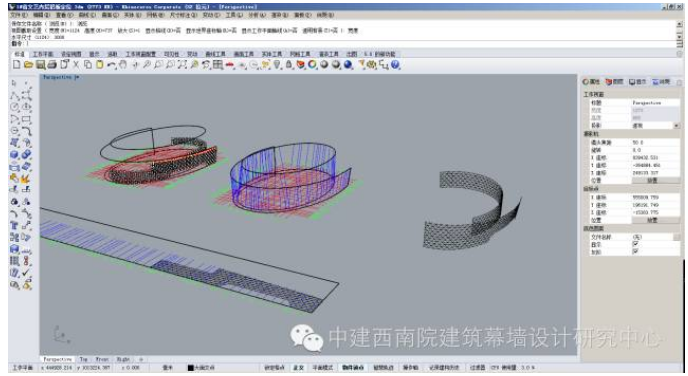Toggle 物件锁点 object snap in status bar
The image size is (688, 376).
353,368
